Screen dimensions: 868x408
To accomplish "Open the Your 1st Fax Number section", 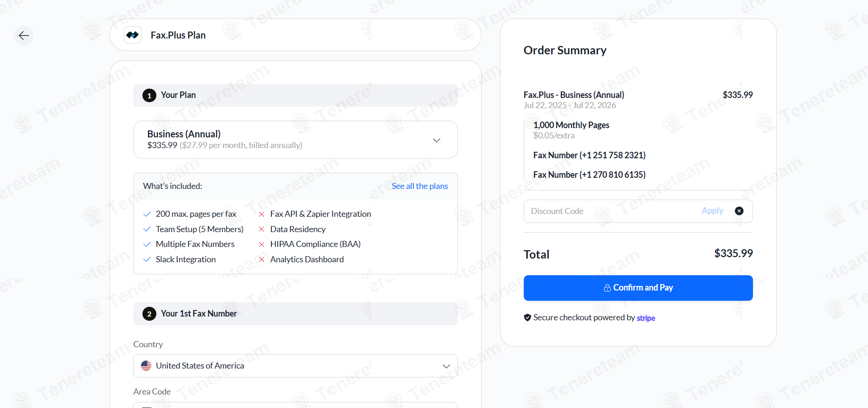I will (x=295, y=314).
